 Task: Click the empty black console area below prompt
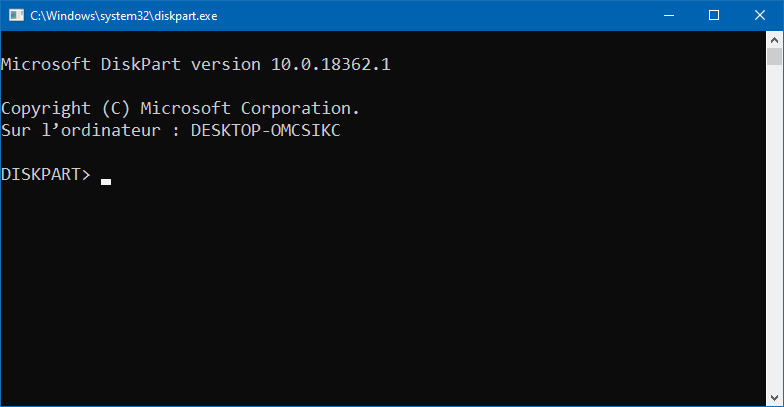coord(383,295)
